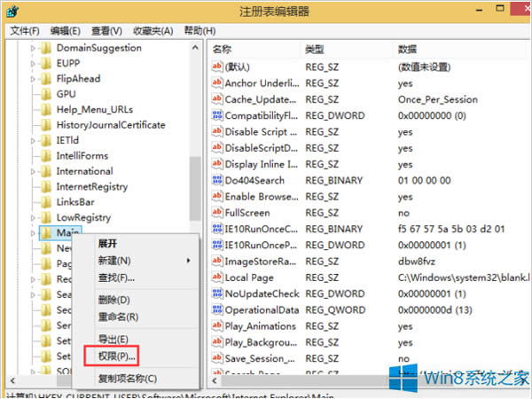Choose 删除(D) in context menu
Viewport: 532px width, 399px height.
(114, 300)
